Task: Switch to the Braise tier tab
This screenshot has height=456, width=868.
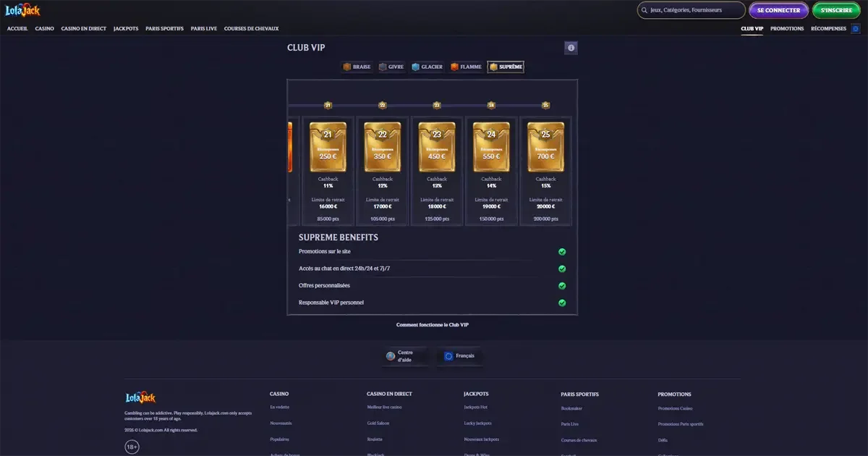Action: click(x=357, y=67)
